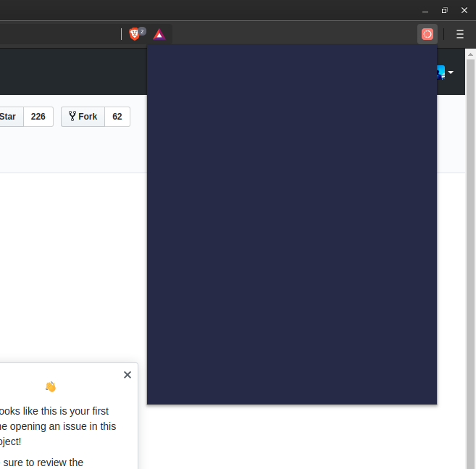Close the browser window
Viewport: 476px width, 469px height.
[x=464, y=11]
